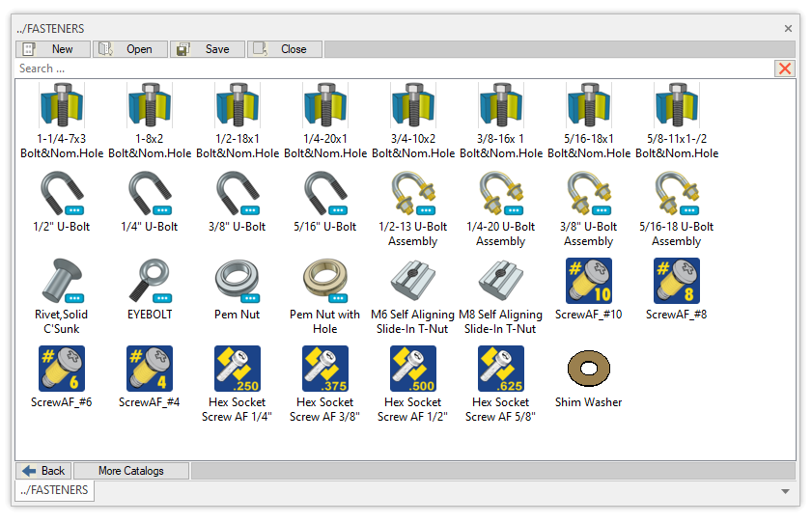
Task: Choose the Hex Socket Screw AF 1/4" icon
Action: click(238, 369)
